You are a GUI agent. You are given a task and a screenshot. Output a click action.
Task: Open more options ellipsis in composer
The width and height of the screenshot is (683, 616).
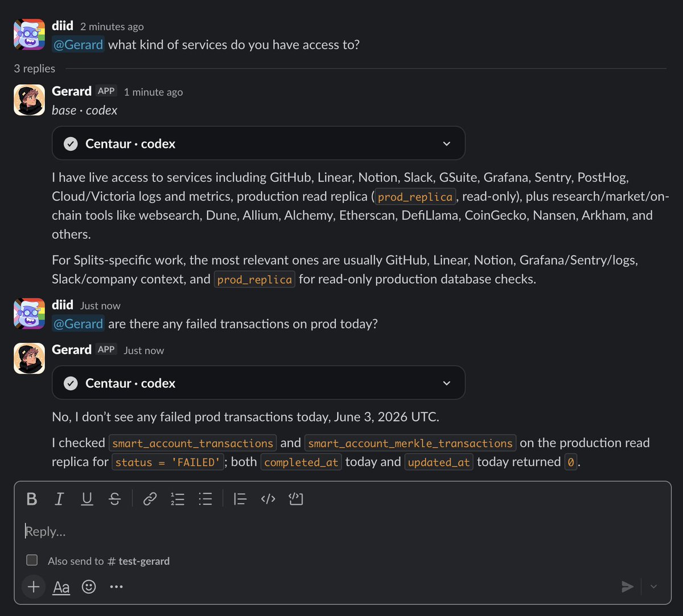click(116, 586)
